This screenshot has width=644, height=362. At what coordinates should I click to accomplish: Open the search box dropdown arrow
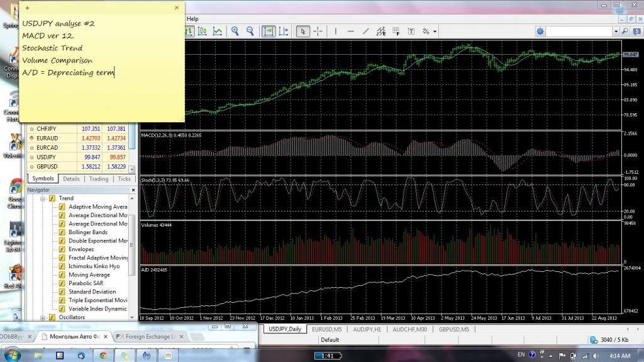coord(616,31)
